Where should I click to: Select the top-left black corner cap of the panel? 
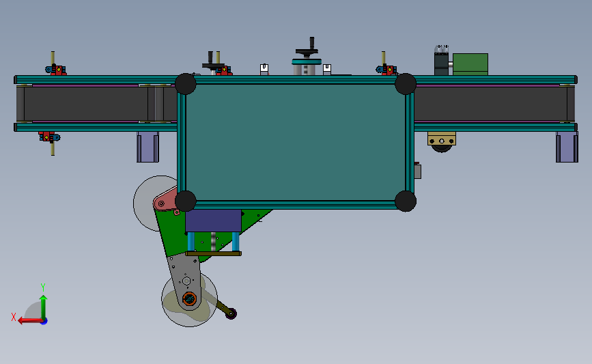pos(185,84)
